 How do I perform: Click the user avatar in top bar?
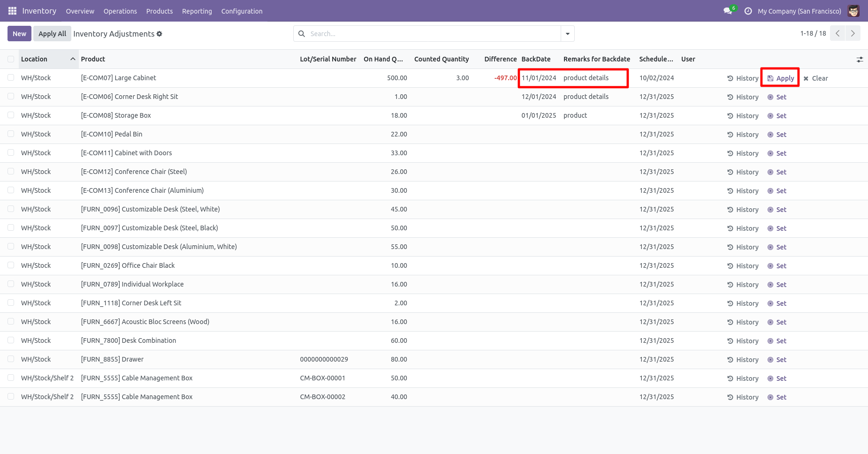tap(853, 11)
